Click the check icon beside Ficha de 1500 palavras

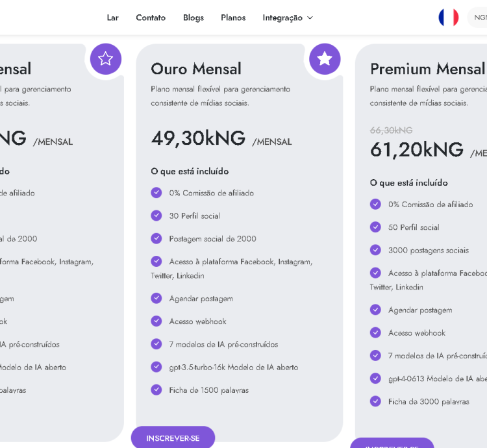pyautogui.click(x=156, y=390)
